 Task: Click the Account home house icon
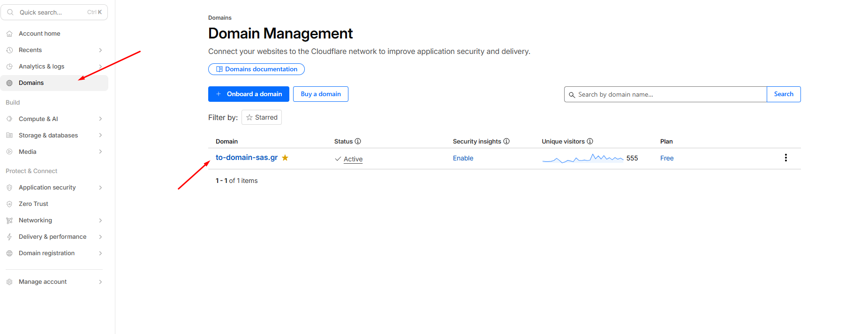click(x=9, y=34)
